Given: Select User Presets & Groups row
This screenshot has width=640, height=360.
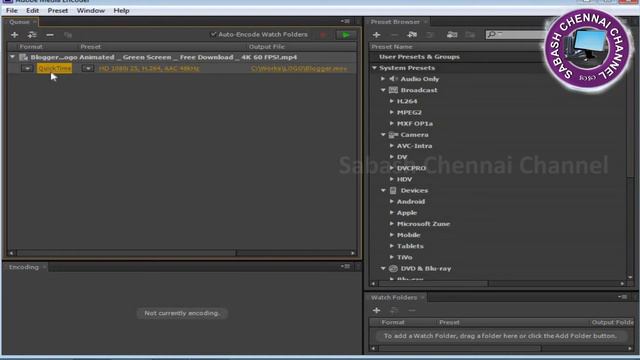Looking at the screenshot, I should click(419, 57).
